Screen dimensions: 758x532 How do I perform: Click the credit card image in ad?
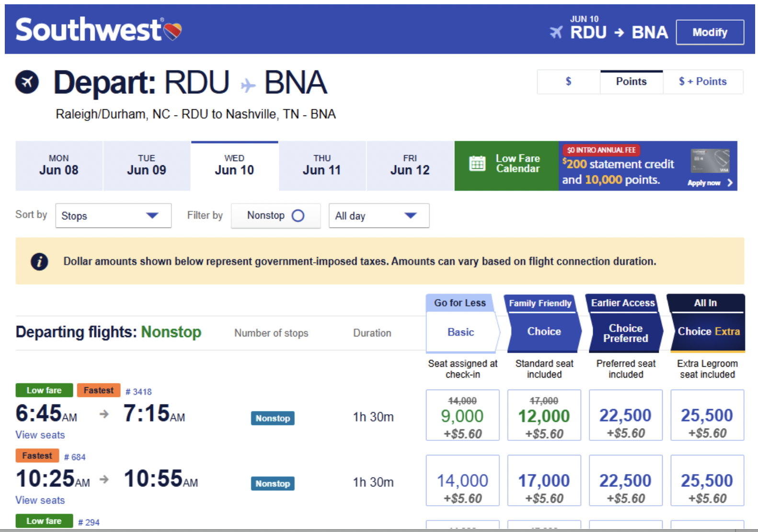[x=710, y=161]
